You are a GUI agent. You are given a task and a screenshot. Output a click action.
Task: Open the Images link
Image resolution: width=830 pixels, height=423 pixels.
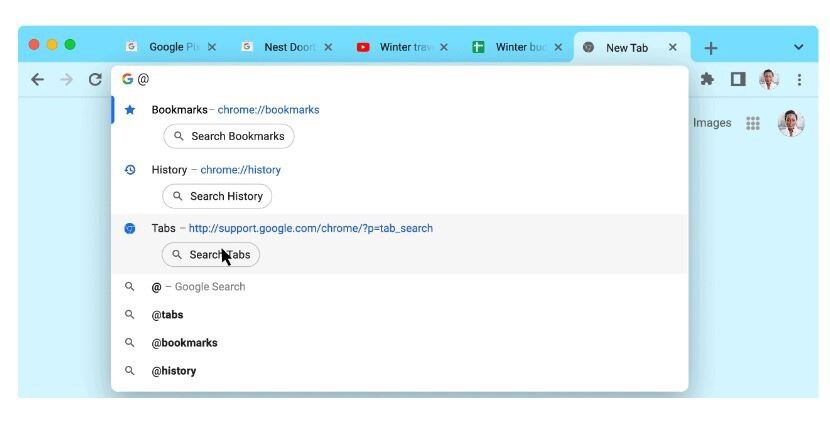click(x=712, y=123)
